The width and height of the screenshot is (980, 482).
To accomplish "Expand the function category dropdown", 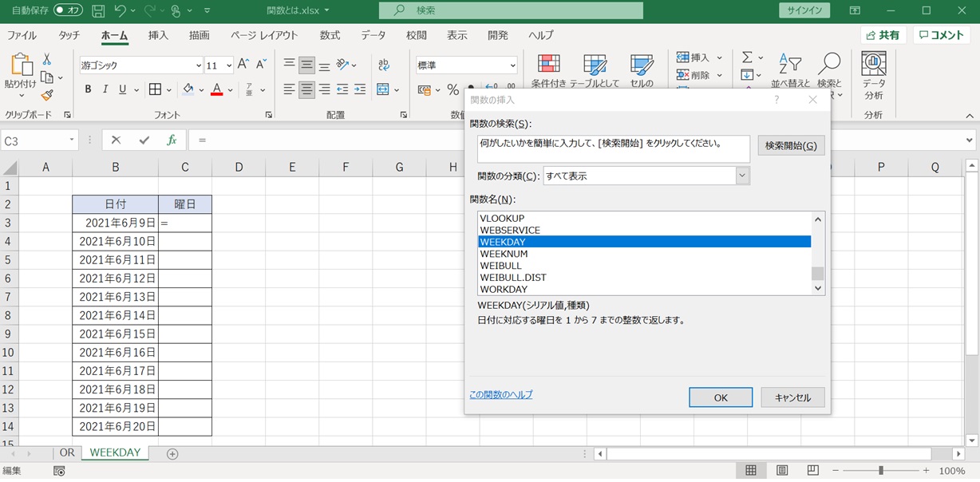I will [742, 176].
